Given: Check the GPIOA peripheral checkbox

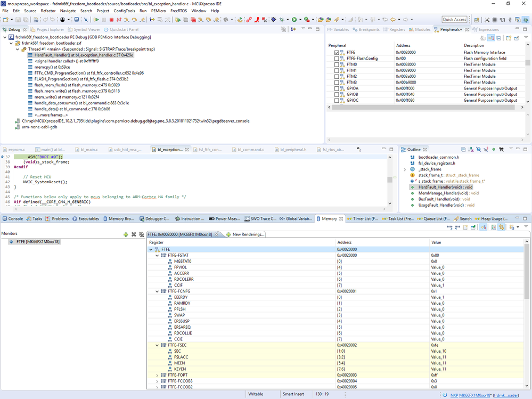Looking at the screenshot, I should coord(337,88).
